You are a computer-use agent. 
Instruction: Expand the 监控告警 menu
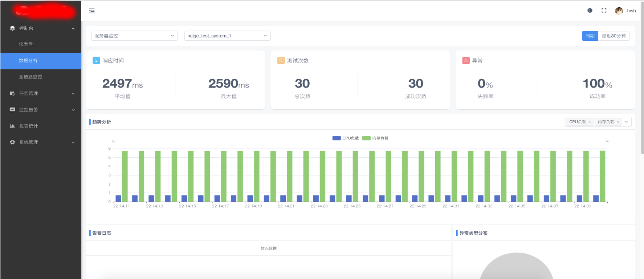(73, 110)
